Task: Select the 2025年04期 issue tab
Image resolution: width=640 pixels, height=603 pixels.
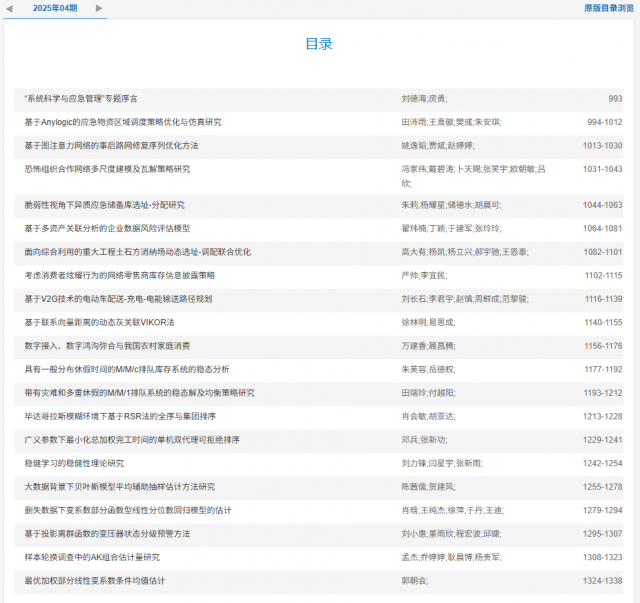Action: point(54,8)
